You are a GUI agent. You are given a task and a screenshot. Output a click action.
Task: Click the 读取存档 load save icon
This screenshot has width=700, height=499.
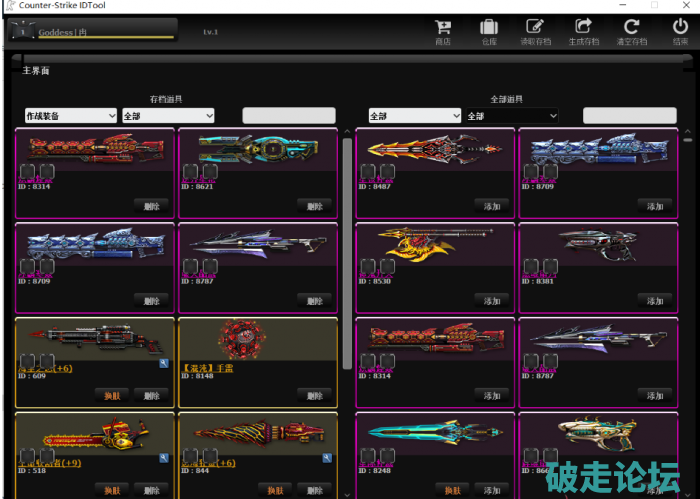point(535,28)
